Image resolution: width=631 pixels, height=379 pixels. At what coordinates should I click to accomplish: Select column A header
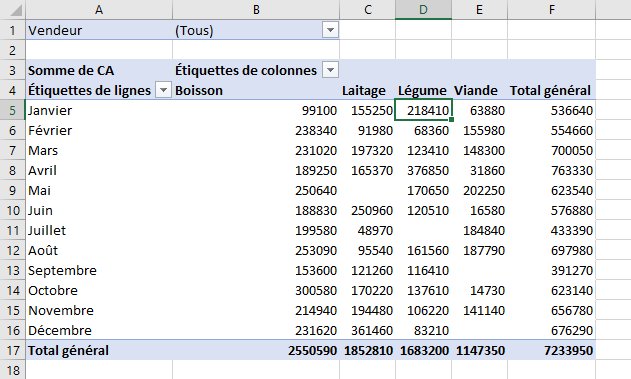tap(99, 10)
